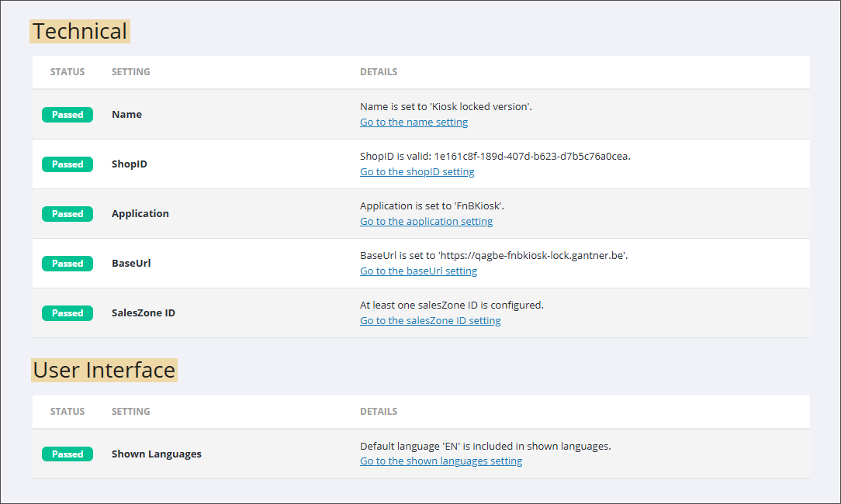Click the 'BaseUrl' setting label
Viewport: 841px width, 504px height.
click(x=131, y=264)
